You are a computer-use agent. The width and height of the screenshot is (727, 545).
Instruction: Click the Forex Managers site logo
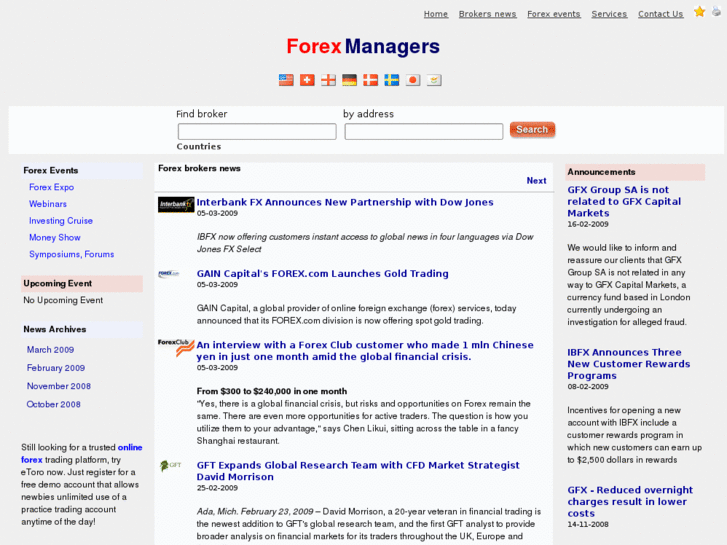363,46
